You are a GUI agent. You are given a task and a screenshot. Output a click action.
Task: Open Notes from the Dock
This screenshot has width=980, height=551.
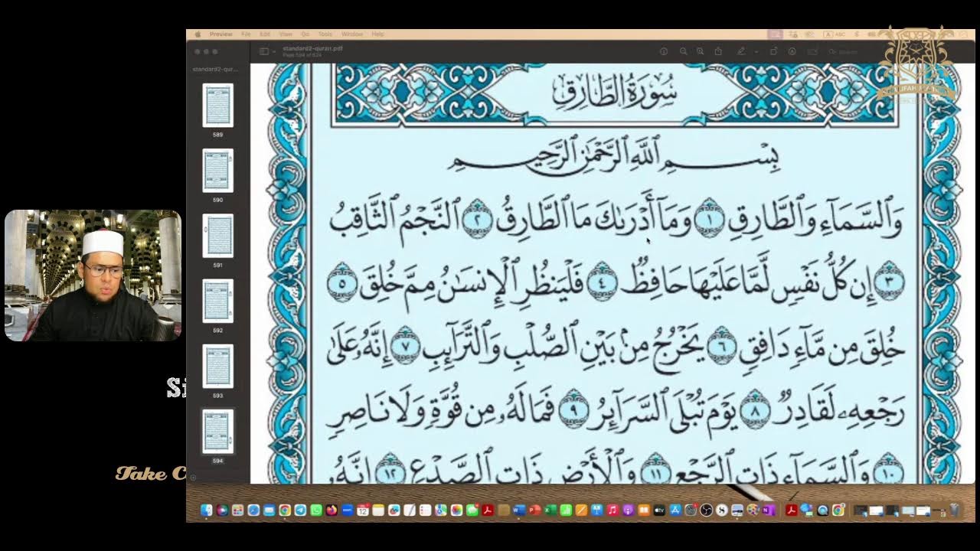[378, 510]
